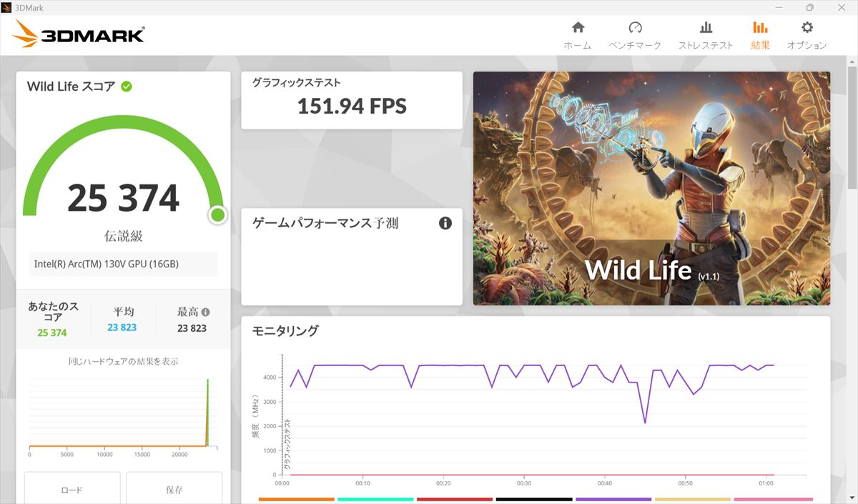Click the dip in the purple frequency line

click(645, 423)
